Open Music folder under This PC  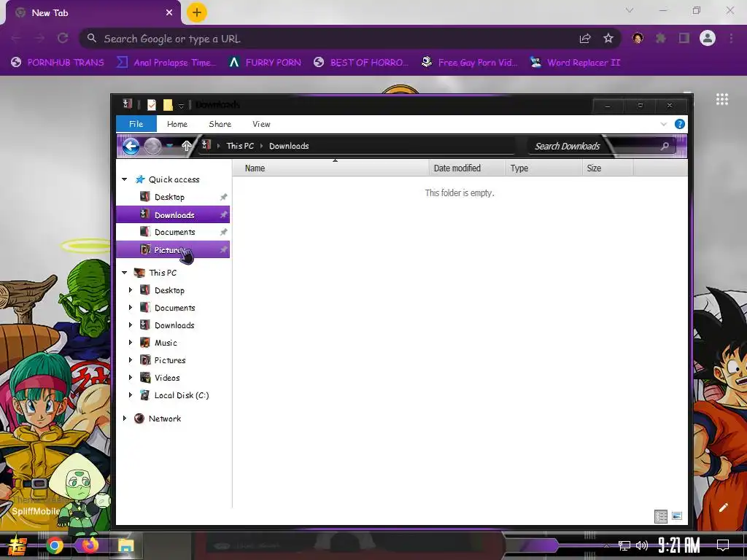point(166,343)
